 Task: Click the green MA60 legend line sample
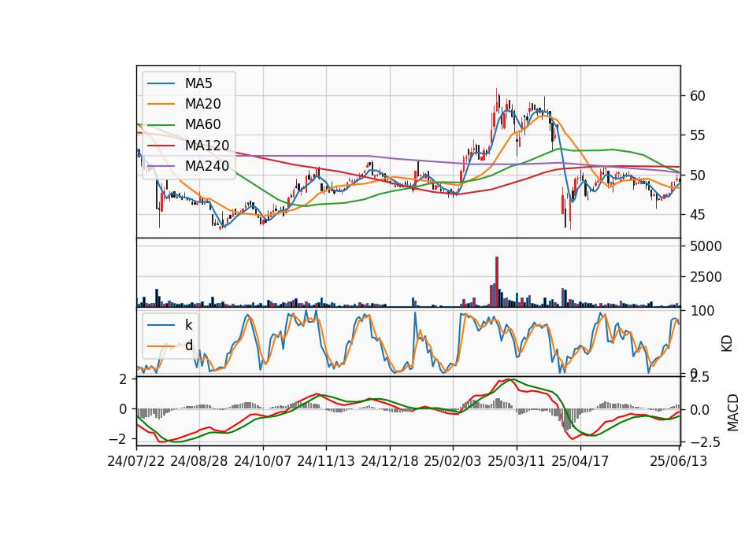[161, 124]
